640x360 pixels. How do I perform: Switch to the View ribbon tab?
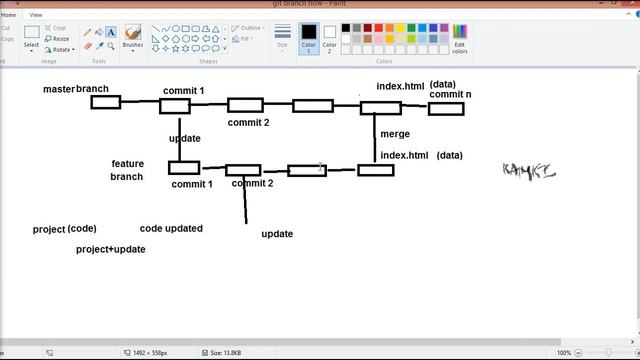tap(36, 15)
